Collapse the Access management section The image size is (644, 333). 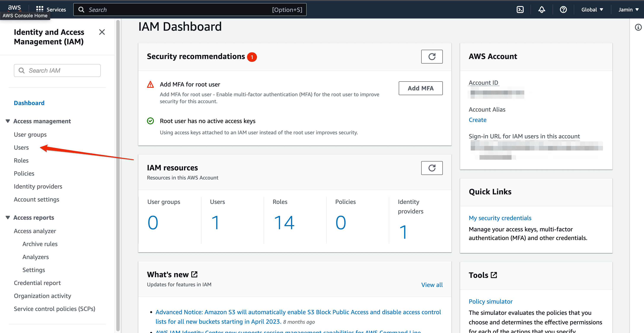[8, 121]
